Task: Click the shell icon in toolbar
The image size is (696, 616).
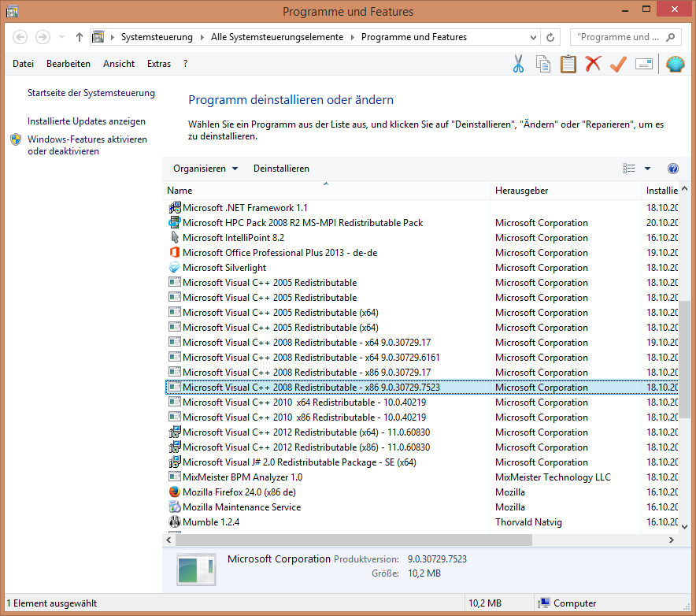Action: [676, 64]
